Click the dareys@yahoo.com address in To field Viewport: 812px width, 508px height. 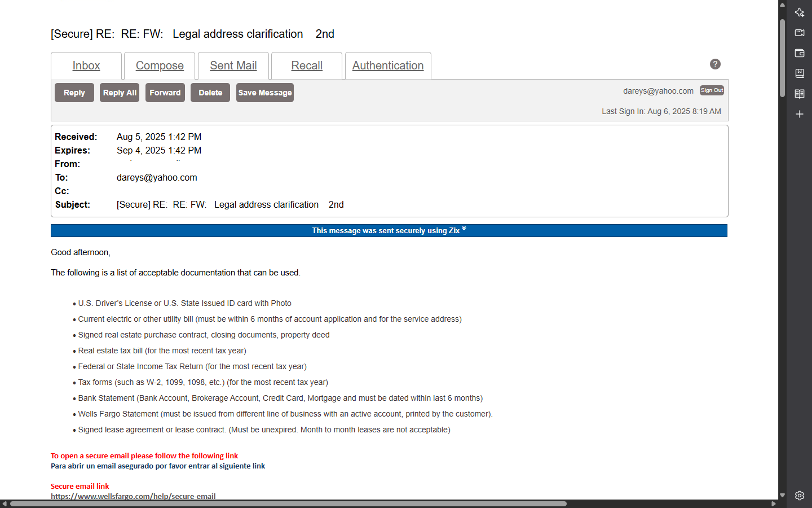pos(157,177)
